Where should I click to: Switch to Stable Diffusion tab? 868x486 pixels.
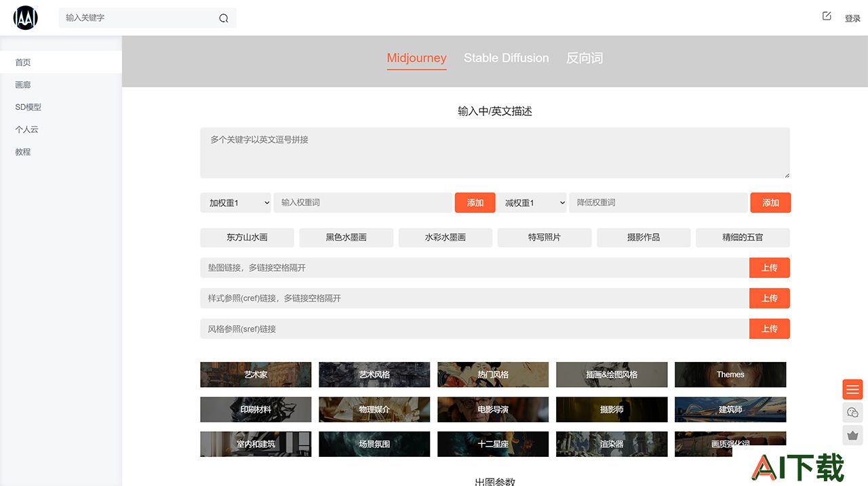pos(507,58)
